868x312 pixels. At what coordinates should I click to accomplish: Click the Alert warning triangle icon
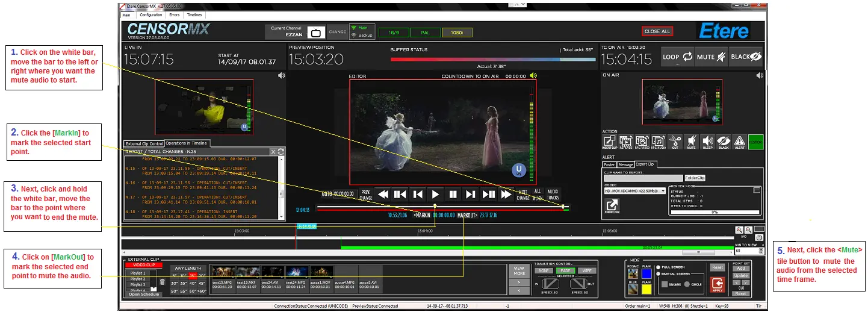pos(739,142)
